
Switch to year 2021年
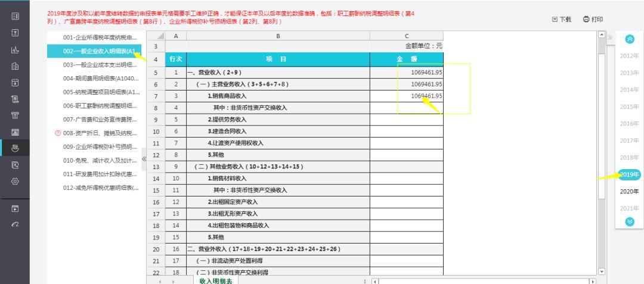click(x=629, y=208)
